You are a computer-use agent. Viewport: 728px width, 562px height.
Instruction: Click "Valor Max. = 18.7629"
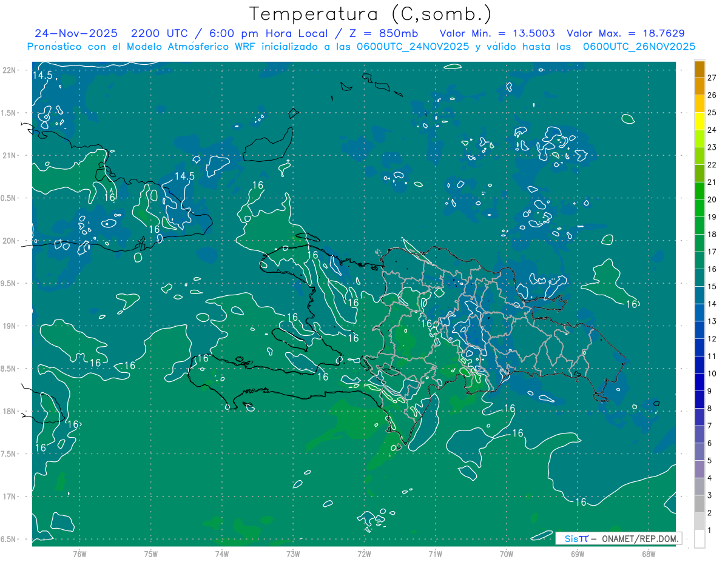[x=625, y=34]
